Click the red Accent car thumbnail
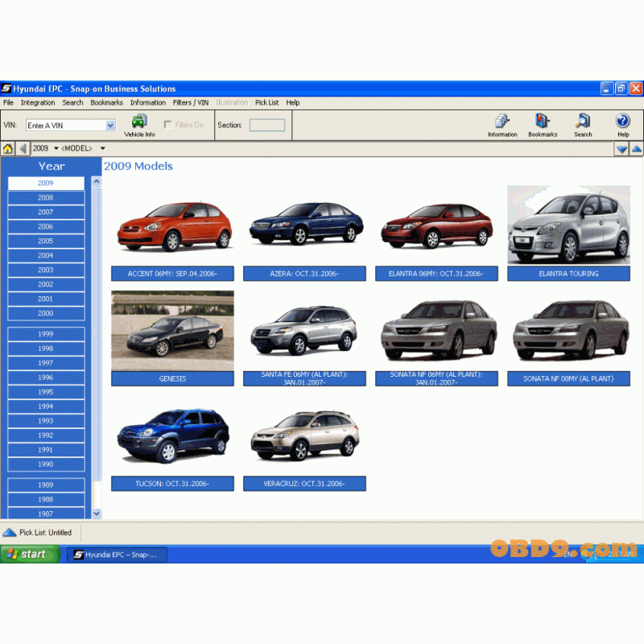Viewport: 644px width, 644px height. click(x=175, y=227)
